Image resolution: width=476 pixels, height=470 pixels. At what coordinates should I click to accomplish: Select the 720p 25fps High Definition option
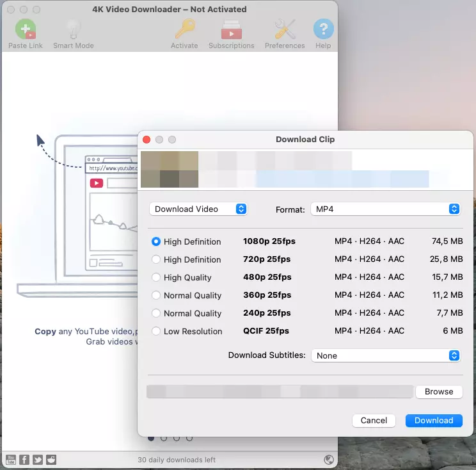(x=156, y=259)
